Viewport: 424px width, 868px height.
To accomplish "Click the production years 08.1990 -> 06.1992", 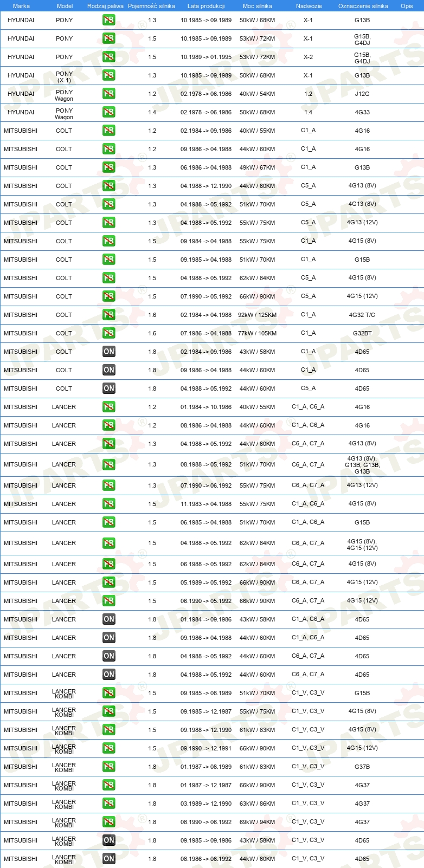I will 206,822.
